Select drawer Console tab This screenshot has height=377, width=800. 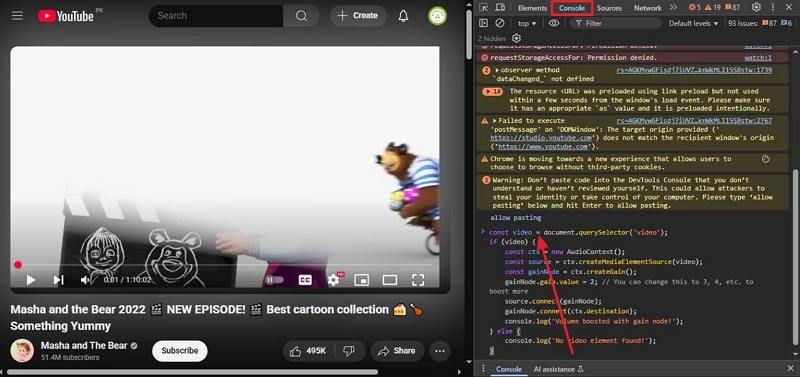[x=509, y=369]
